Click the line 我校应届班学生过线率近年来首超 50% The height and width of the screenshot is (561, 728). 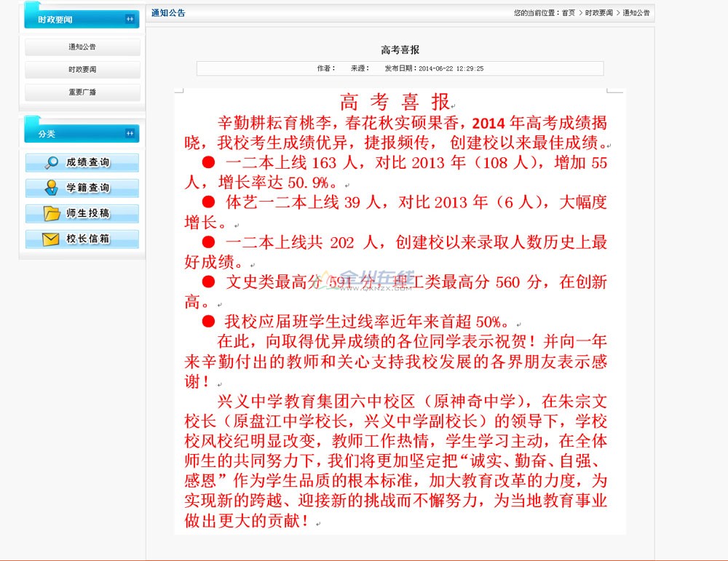coord(367,322)
